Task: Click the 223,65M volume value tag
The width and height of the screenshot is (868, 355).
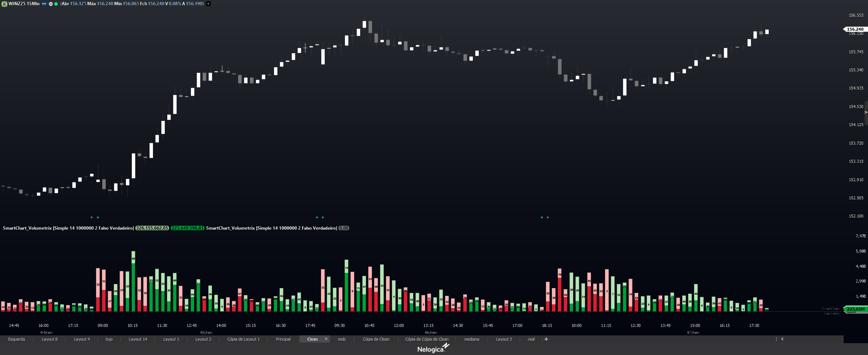Action: [x=855, y=309]
